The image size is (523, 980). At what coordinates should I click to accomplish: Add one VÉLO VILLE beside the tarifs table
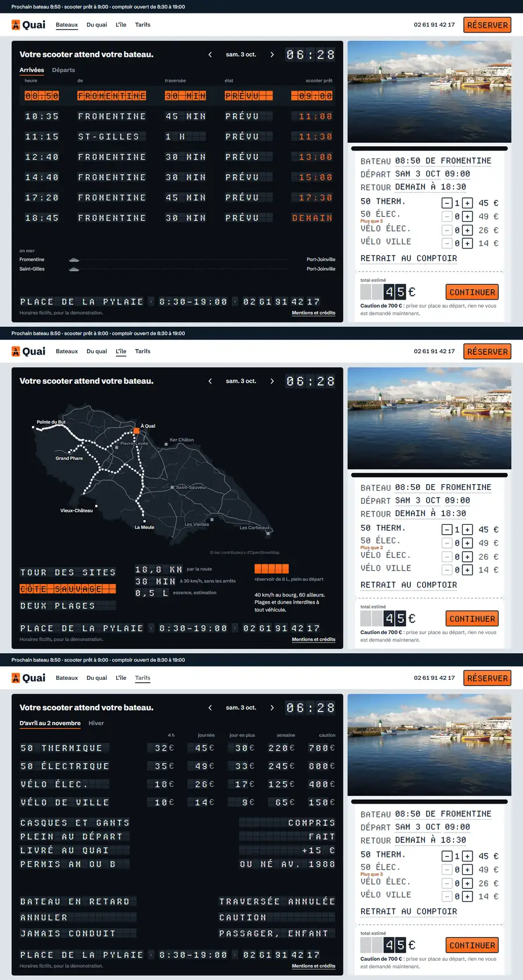click(467, 897)
